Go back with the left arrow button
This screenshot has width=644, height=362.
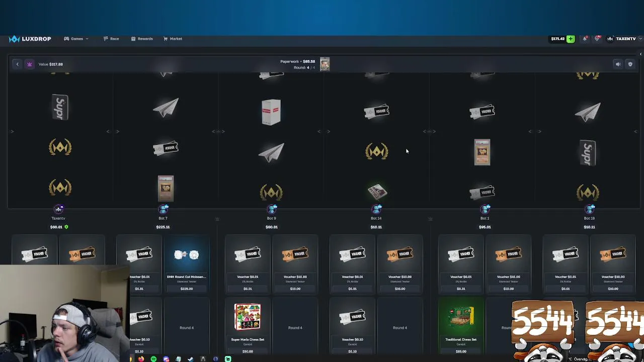[17, 64]
